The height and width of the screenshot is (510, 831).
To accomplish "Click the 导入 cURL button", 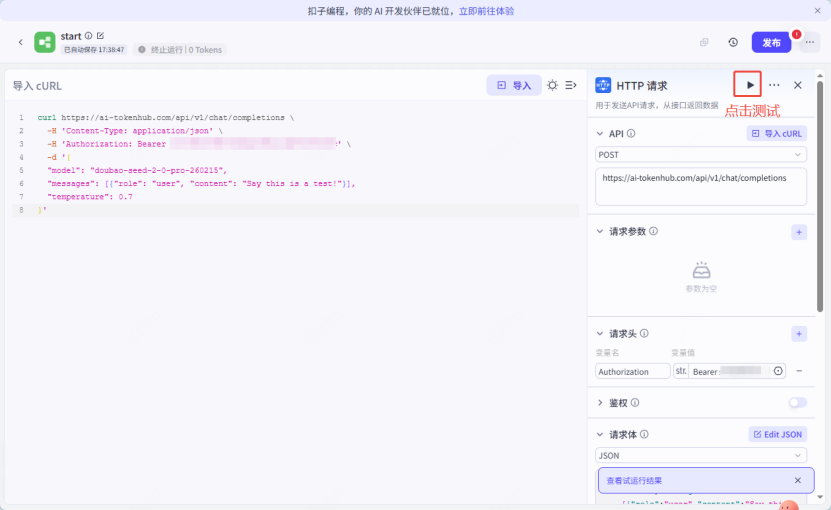I will coord(777,134).
